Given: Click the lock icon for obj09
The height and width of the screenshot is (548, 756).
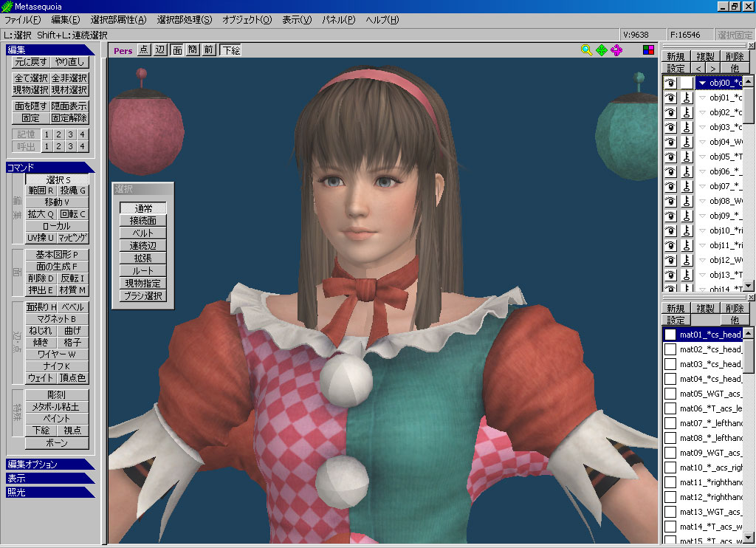Looking at the screenshot, I should coord(687,216).
